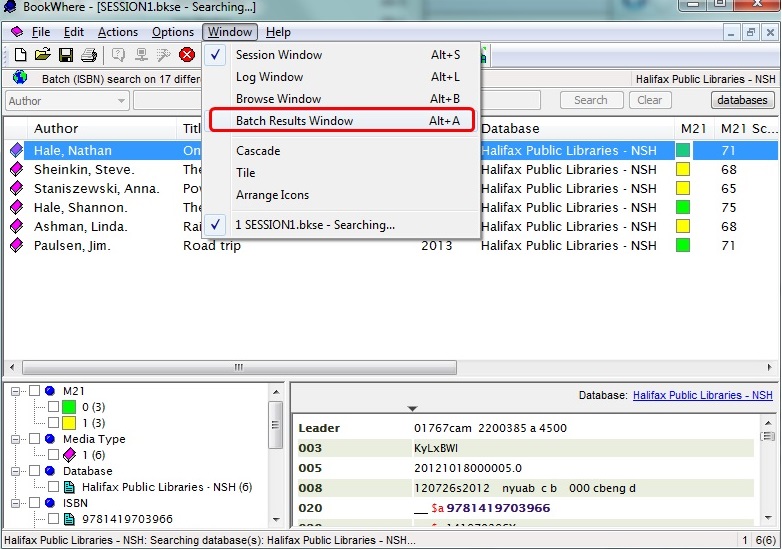The height and width of the screenshot is (549, 782).
Task: Collapse the Database tree node
Action: 15,471
